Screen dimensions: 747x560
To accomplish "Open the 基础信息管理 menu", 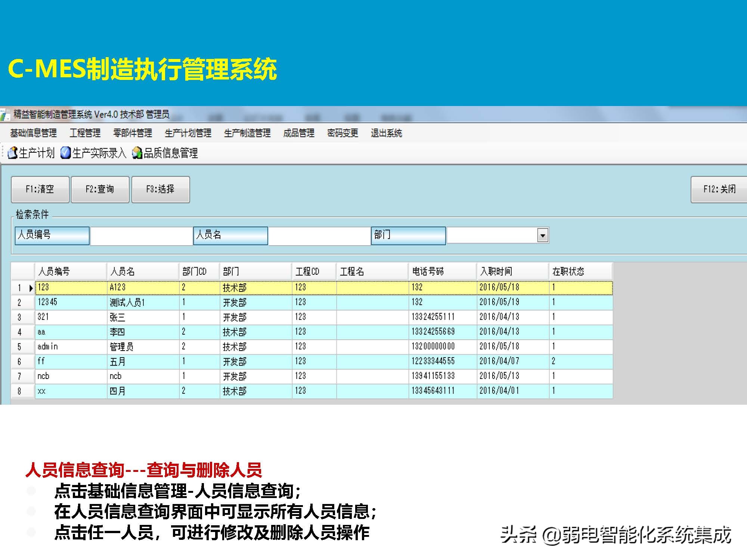I will tap(33, 133).
